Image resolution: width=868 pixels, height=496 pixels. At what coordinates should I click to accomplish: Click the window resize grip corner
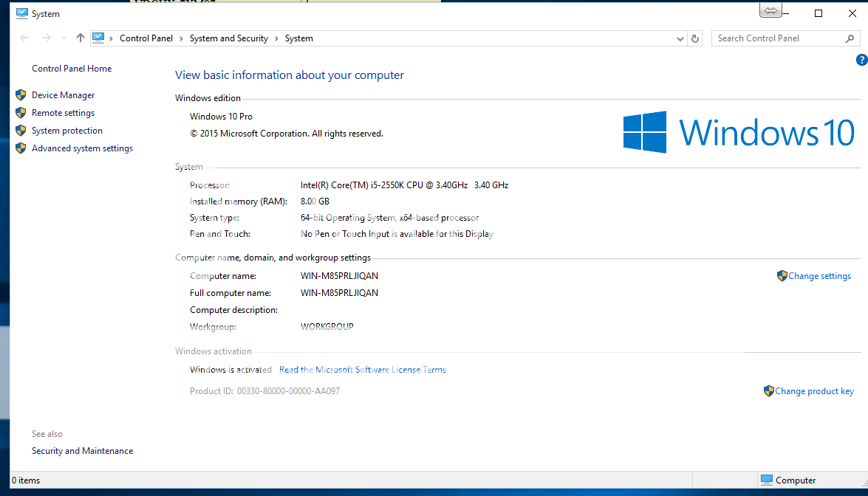point(864,484)
